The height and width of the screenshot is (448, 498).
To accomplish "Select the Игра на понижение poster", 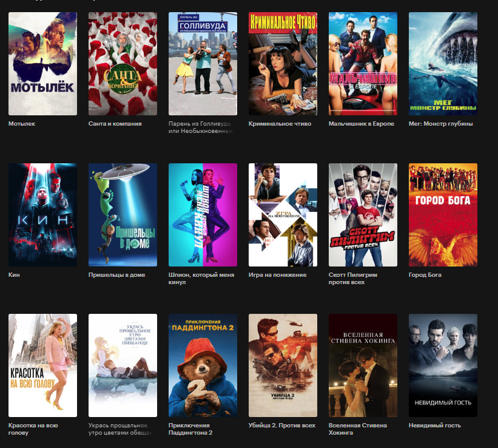I will tap(283, 215).
